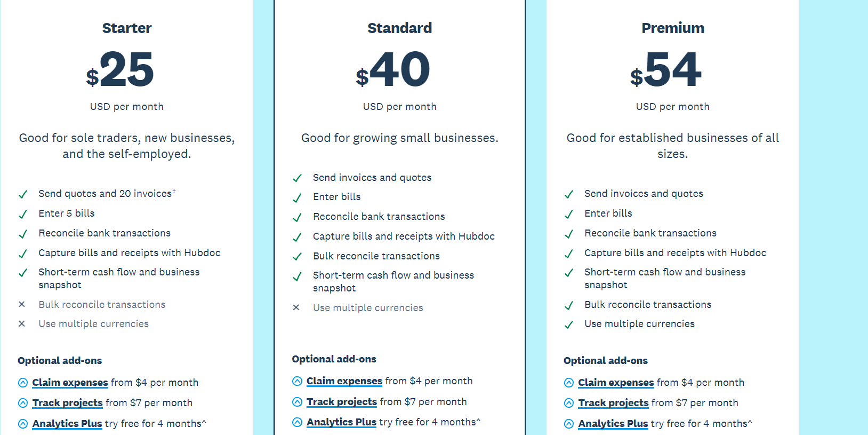The height and width of the screenshot is (435, 868).
Task: Click the circled arrow icon beside Starter Claim expenses
Action: point(23,383)
